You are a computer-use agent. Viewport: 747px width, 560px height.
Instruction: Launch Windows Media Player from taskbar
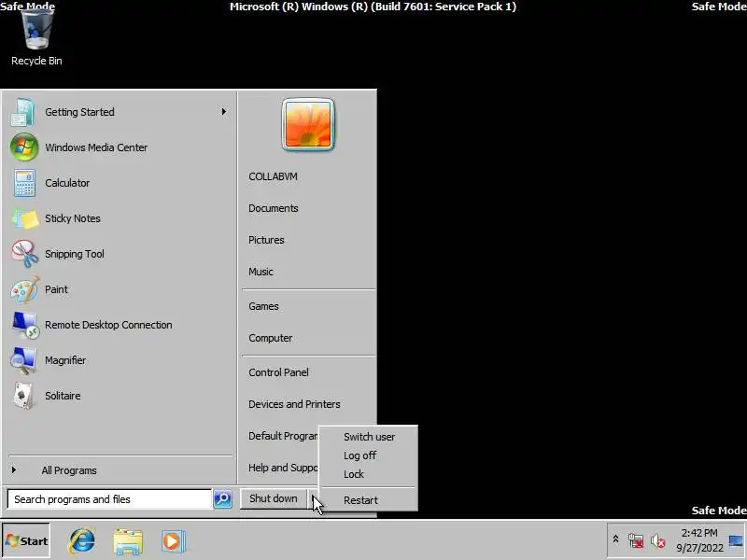173,541
